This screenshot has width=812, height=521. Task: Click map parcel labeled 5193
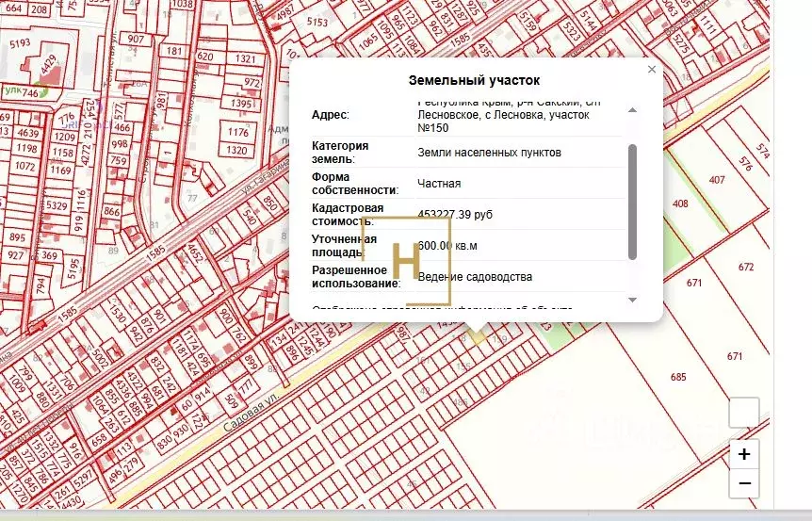pos(20,44)
